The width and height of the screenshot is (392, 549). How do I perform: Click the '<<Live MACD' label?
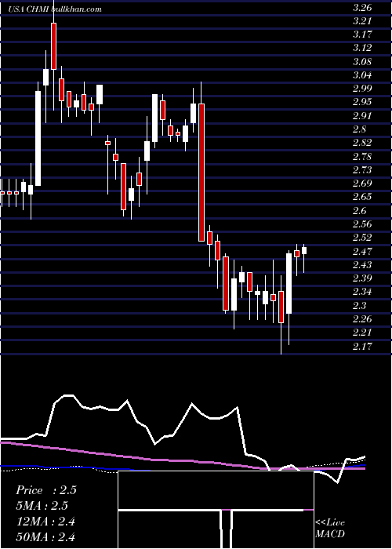(330, 529)
